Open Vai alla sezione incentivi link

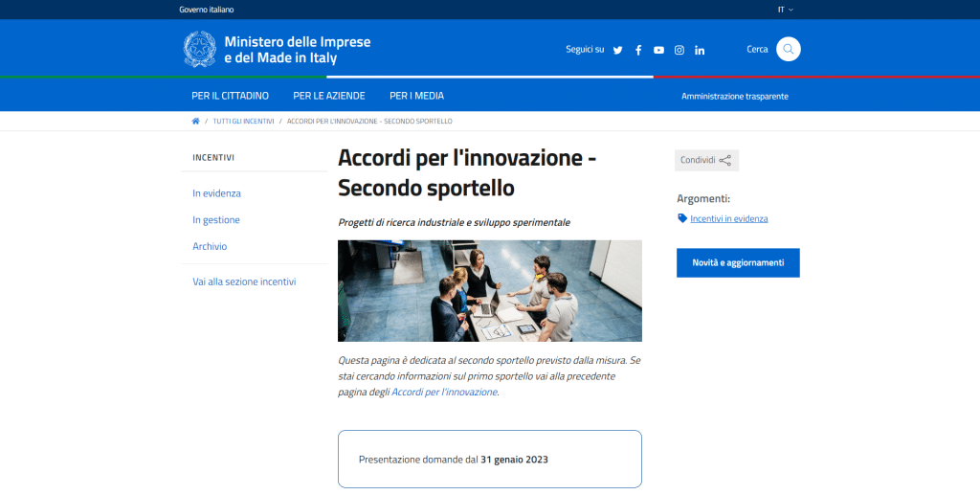click(x=244, y=281)
